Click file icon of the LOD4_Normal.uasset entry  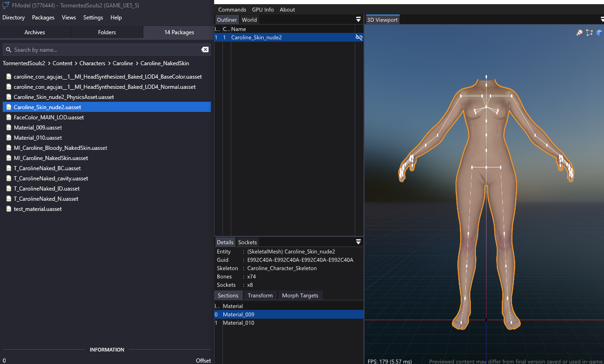click(x=9, y=87)
